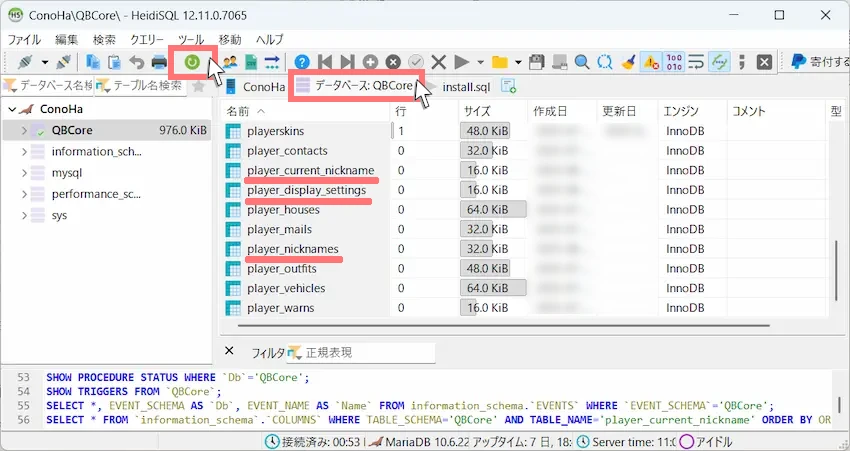Image resolution: width=850 pixels, height=451 pixels.
Task: Click the post checkmark circle icon
Action: 416,62
